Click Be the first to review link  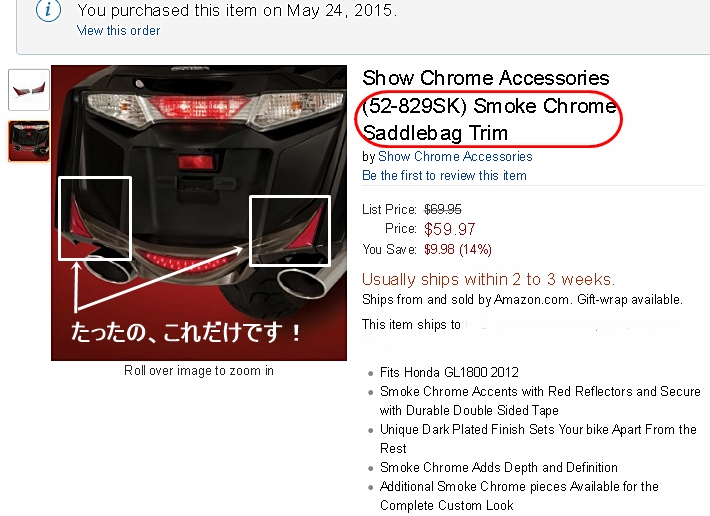click(x=444, y=175)
